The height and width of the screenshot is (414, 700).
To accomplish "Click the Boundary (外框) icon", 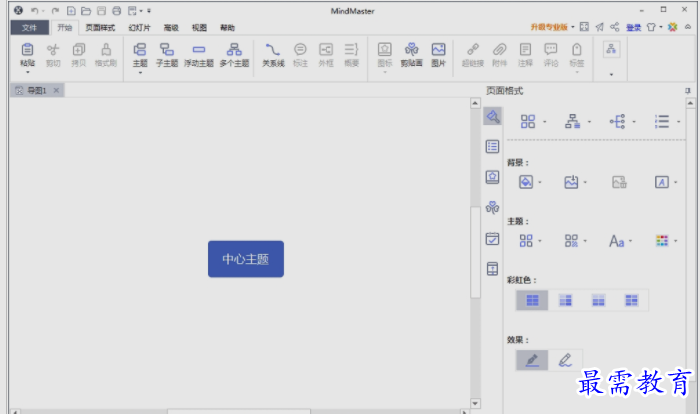I will point(326,50).
